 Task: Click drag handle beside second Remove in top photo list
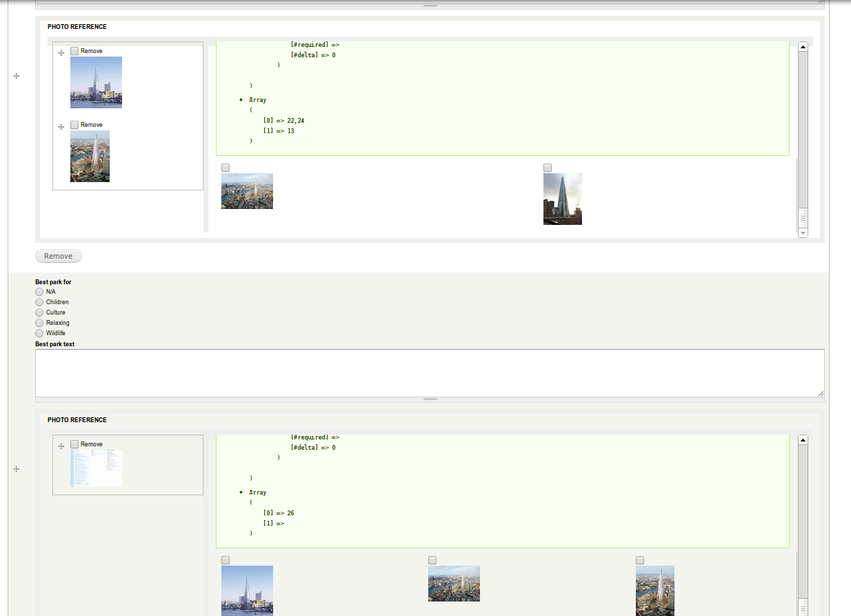tap(61, 126)
